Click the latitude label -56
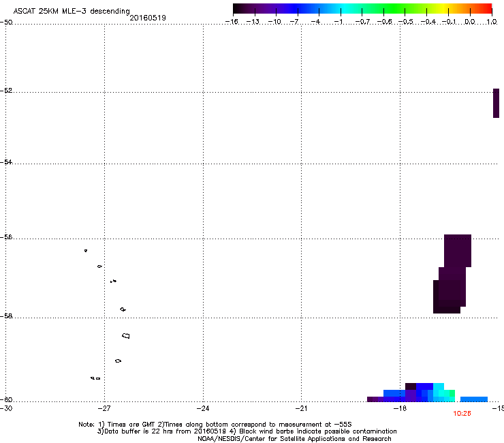The height and width of the screenshot is (443, 504). click(x=6, y=237)
